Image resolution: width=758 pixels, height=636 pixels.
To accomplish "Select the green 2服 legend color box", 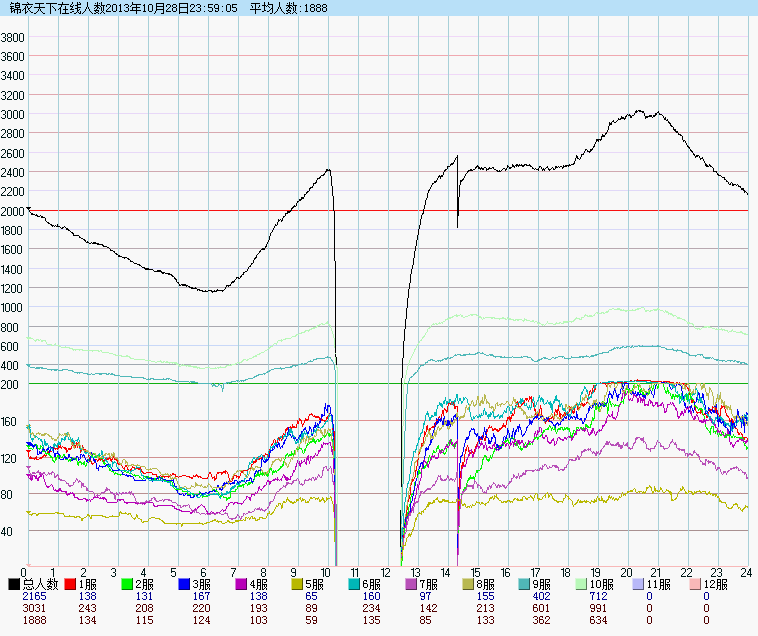I will pyautogui.click(x=128, y=584).
